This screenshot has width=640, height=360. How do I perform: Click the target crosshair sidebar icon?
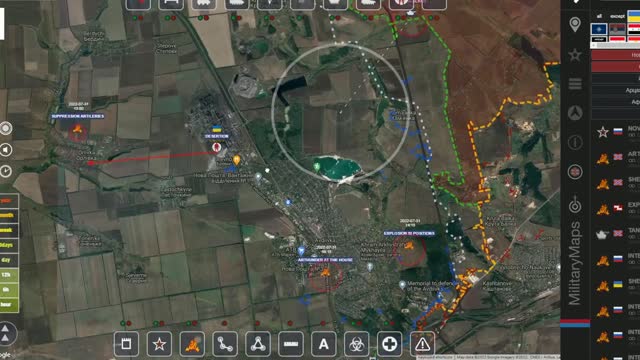[x=575, y=205]
